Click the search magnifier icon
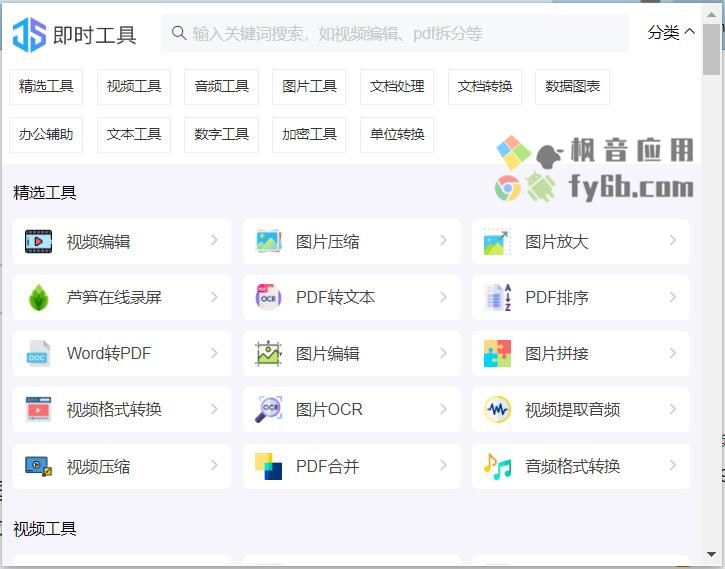The height and width of the screenshot is (569, 725). click(179, 33)
